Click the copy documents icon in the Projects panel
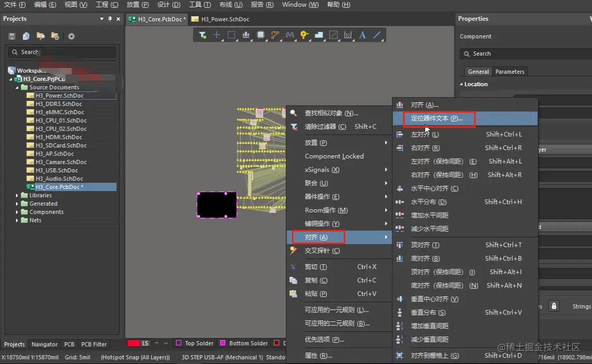The width and height of the screenshot is (592, 364). (26, 36)
